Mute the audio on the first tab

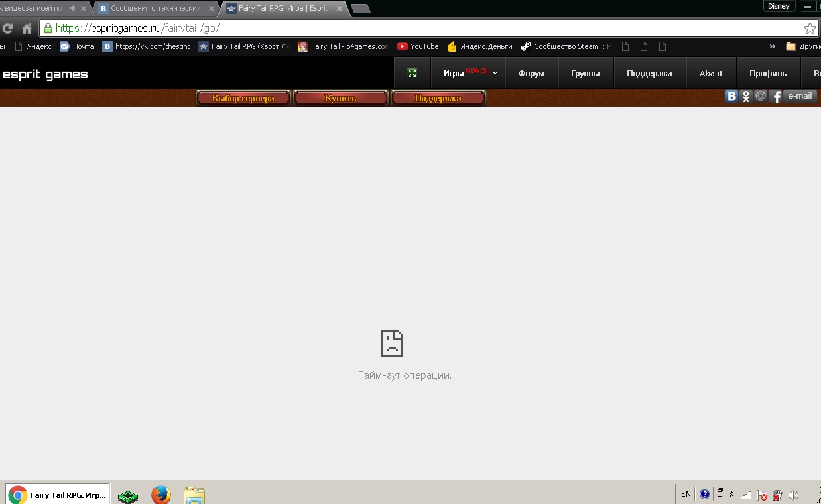point(73,9)
